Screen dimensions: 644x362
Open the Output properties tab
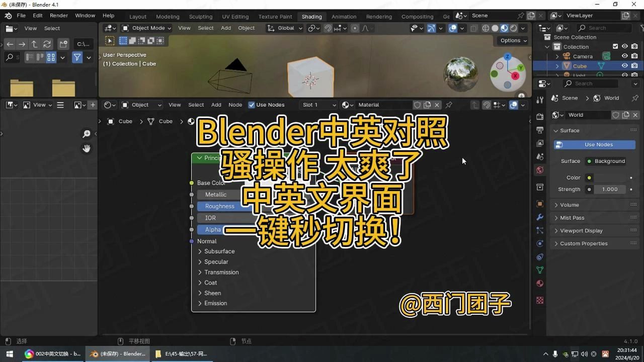click(540, 130)
